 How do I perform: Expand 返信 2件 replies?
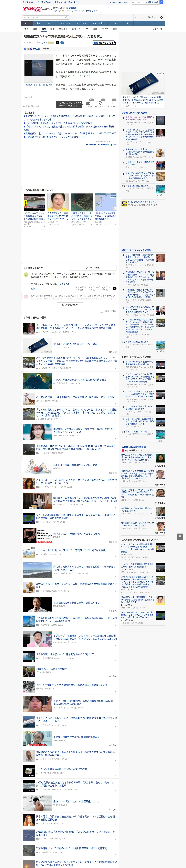pos(35,288)
